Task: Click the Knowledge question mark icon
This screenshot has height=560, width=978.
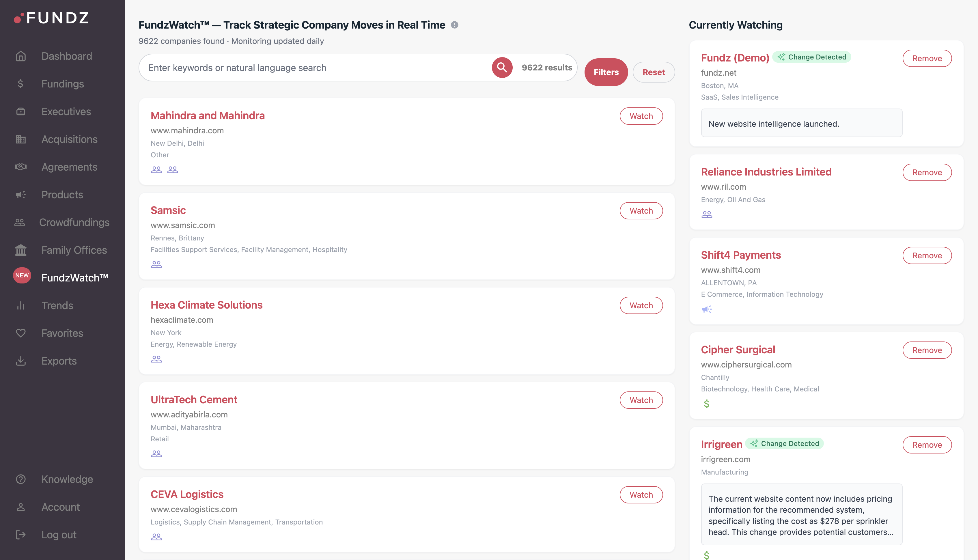Action: 21,479
